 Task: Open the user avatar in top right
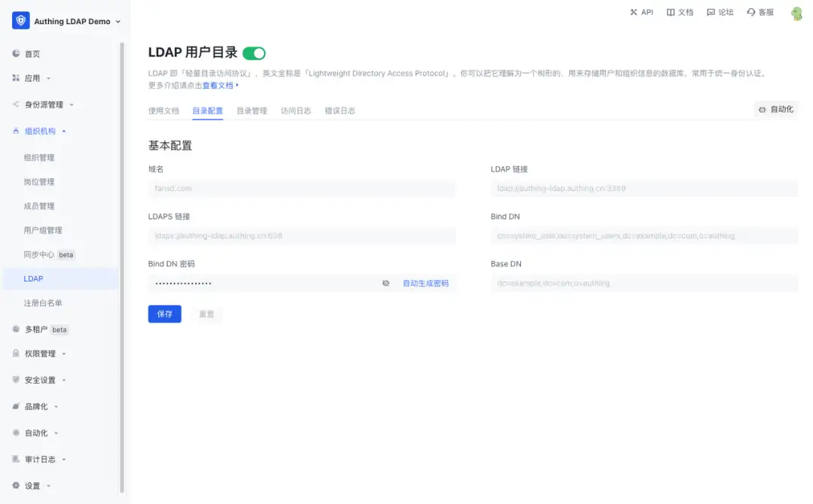pos(797,14)
